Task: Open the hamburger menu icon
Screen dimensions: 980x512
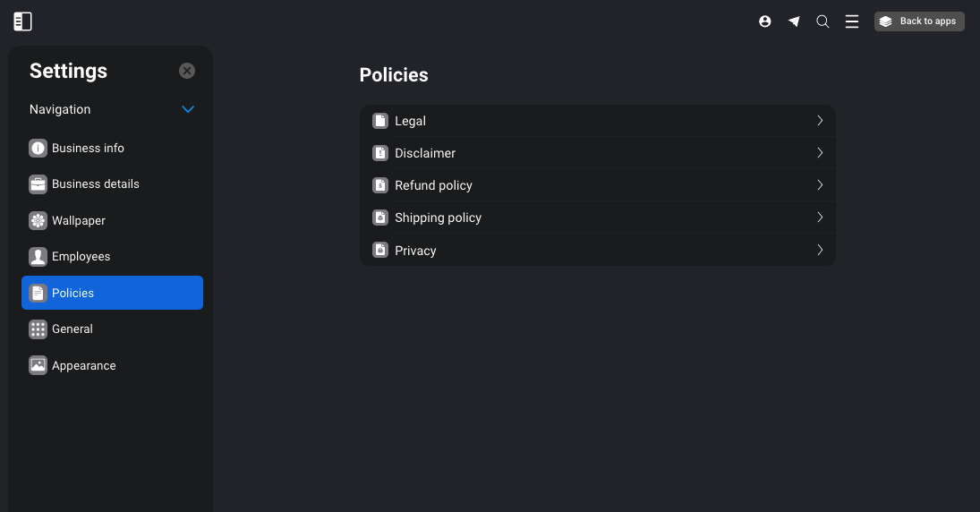Action: coord(852,21)
